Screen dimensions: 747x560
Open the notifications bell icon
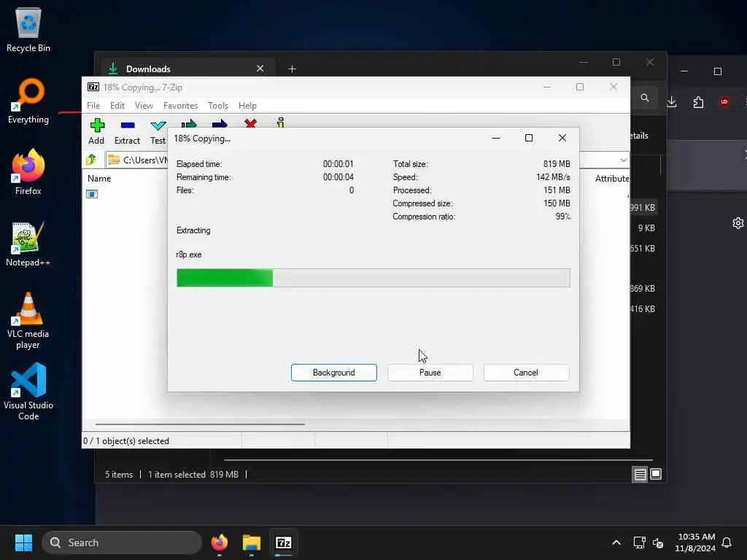pyautogui.click(x=727, y=542)
